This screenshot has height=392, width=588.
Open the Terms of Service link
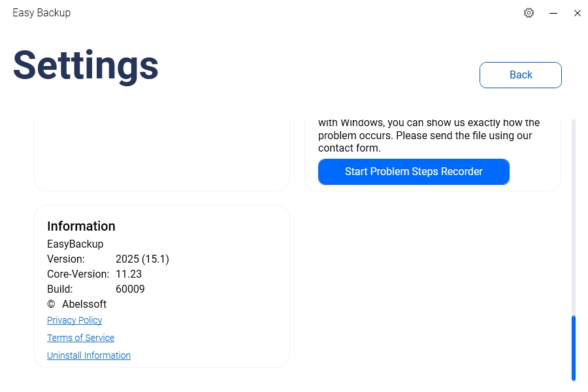point(80,338)
